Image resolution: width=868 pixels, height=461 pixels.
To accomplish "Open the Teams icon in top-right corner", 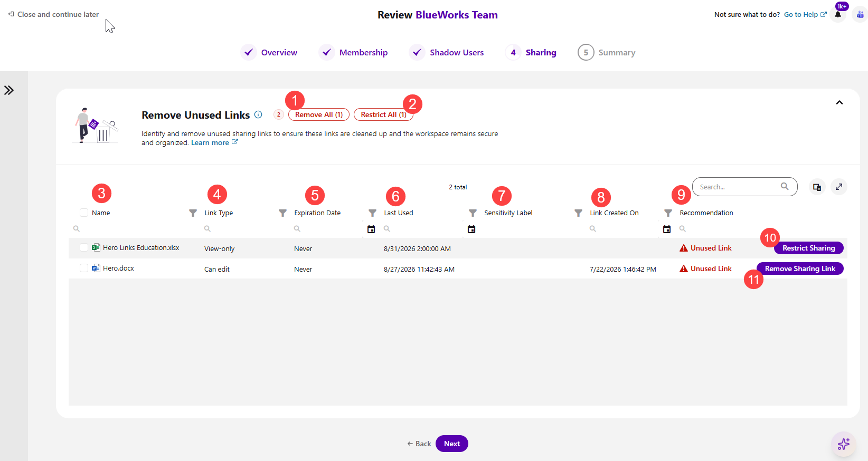I will [860, 14].
